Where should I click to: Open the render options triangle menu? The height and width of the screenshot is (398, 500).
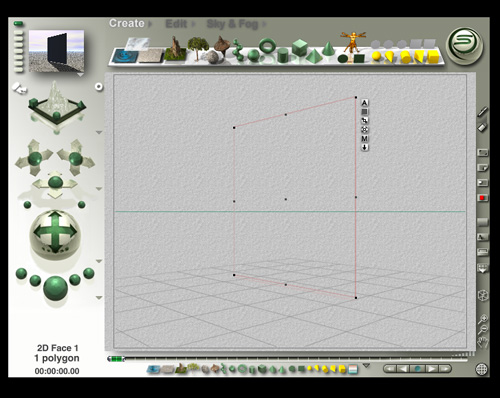(x=99, y=297)
